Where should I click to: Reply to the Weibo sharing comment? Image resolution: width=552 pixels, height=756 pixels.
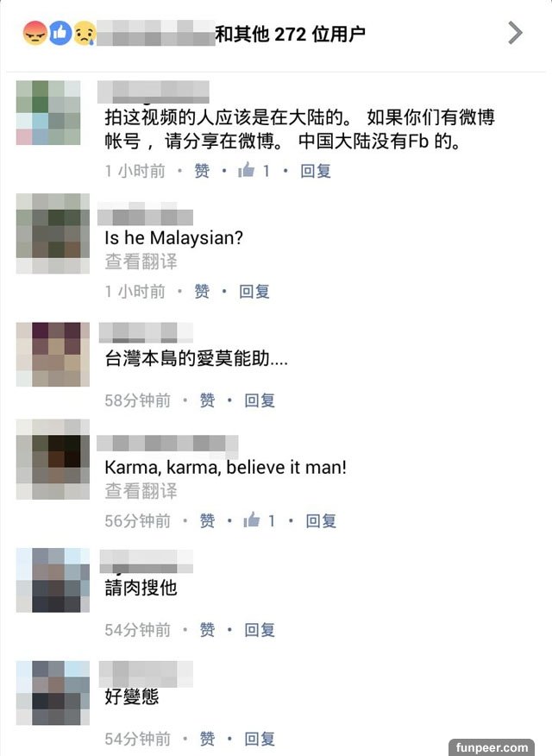click(316, 171)
